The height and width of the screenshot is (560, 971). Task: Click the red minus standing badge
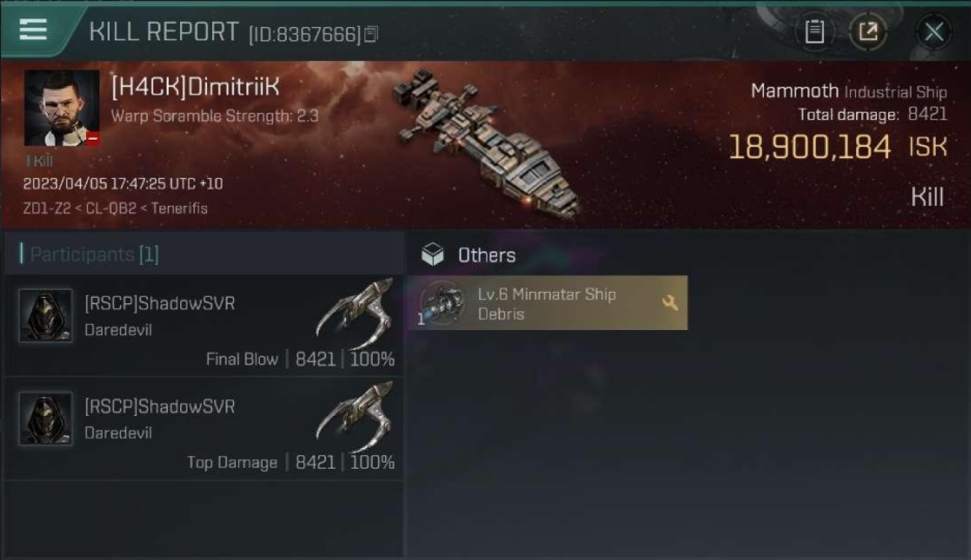tap(93, 139)
